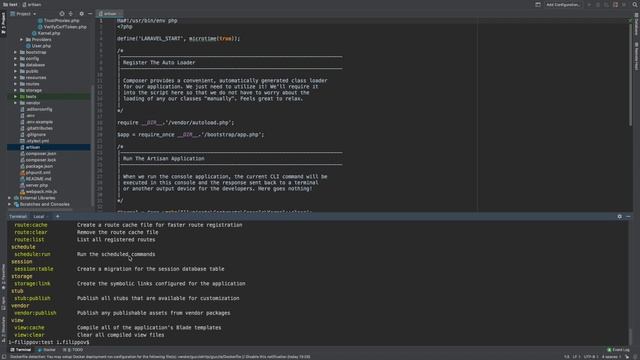Image resolution: width=640 pixels, height=360 pixels.
Task: Click the test project breadcrumb
Action: click(x=11, y=4)
